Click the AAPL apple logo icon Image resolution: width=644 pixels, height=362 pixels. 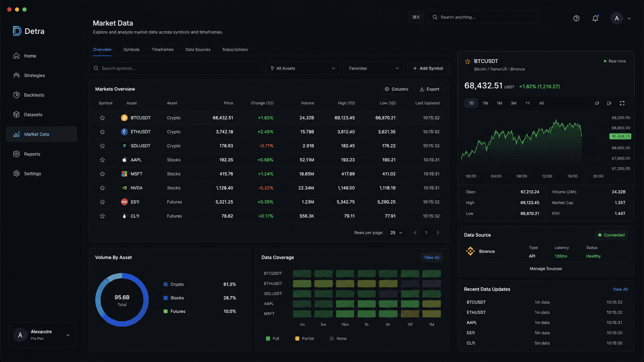click(124, 160)
